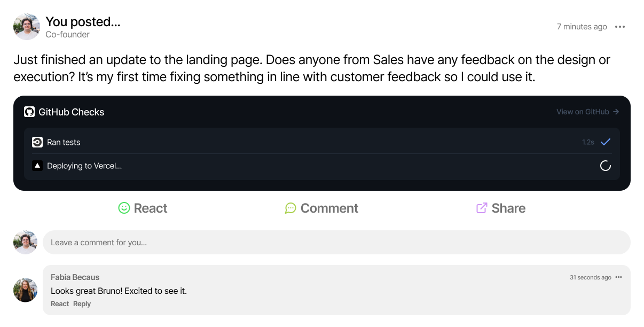Focus the Leave a comment input field
The image size is (644, 327).
336,242
